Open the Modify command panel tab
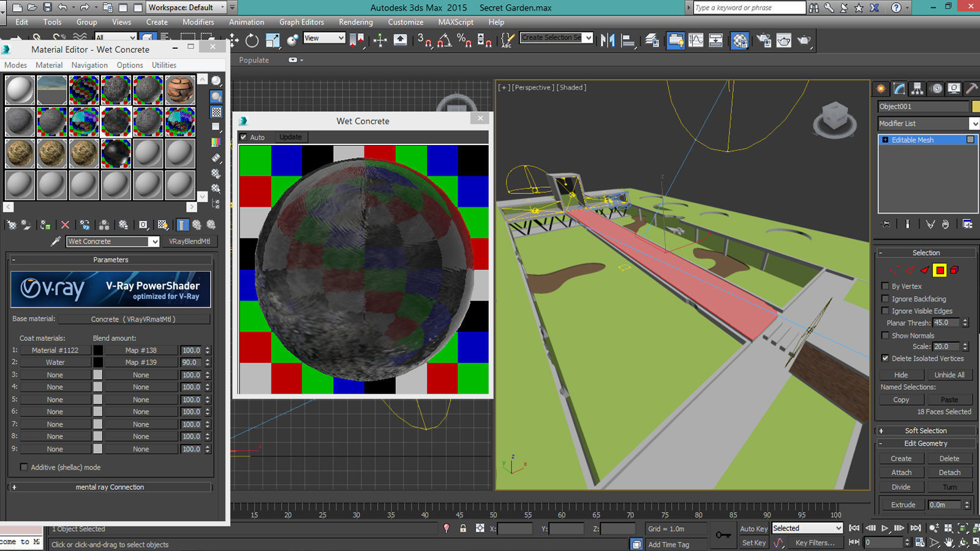 pyautogui.click(x=899, y=89)
